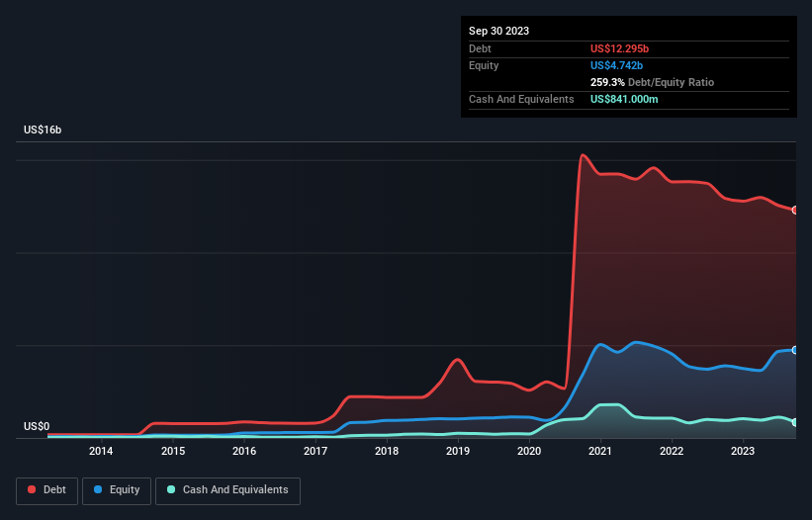Image resolution: width=812 pixels, height=520 pixels.
Task: Click the Cash And Equivalents tooltip label
Action: pyautogui.click(x=521, y=99)
